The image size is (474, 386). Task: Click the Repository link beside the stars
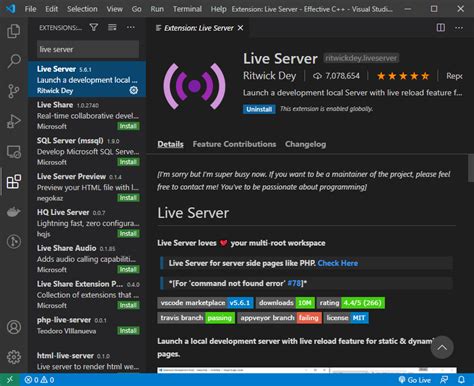pos(454,76)
